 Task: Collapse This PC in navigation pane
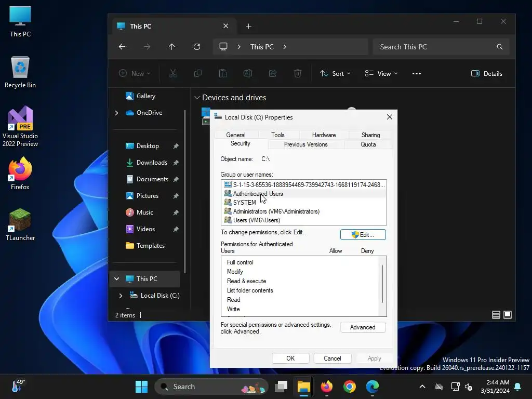116,278
